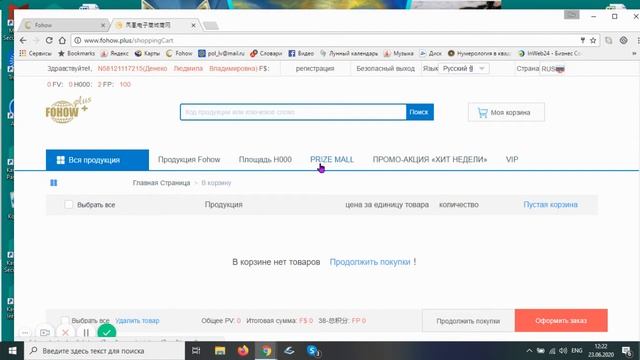Switch to the Продукция Fohow tab
The height and width of the screenshot is (360, 640).
pos(189,160)
